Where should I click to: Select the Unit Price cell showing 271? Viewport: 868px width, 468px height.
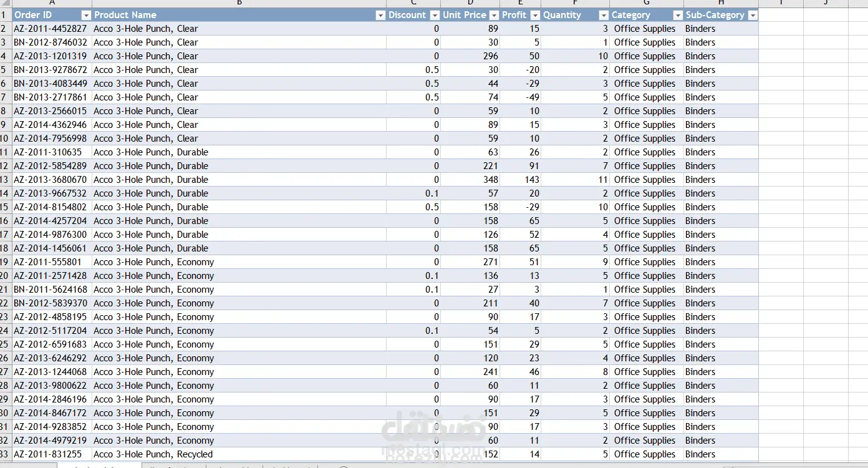(470, 262)
